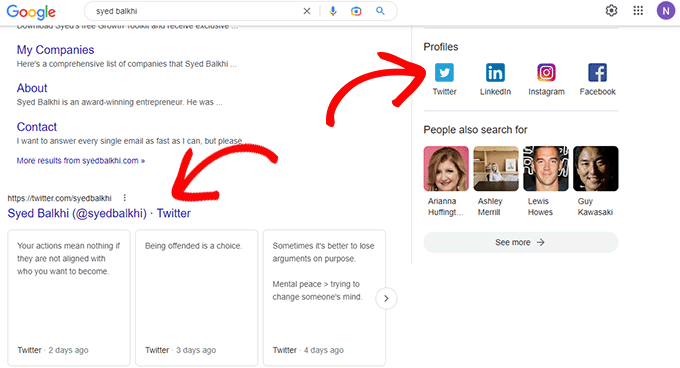The height and width of the screenshot is (368, 680).
Task: Click the https://twitter.com/syedbalkhi URL text
Action: tap(59, 198)
